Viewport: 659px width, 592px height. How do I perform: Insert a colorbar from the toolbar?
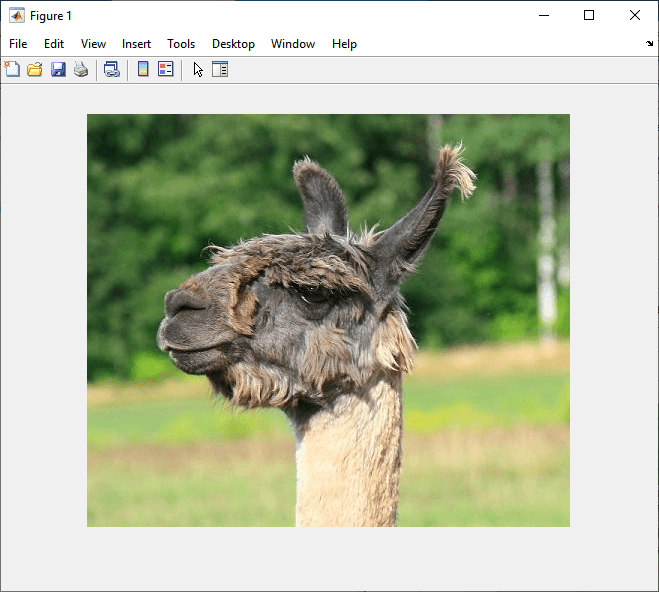pyautogui.click(x=143, y=69)
